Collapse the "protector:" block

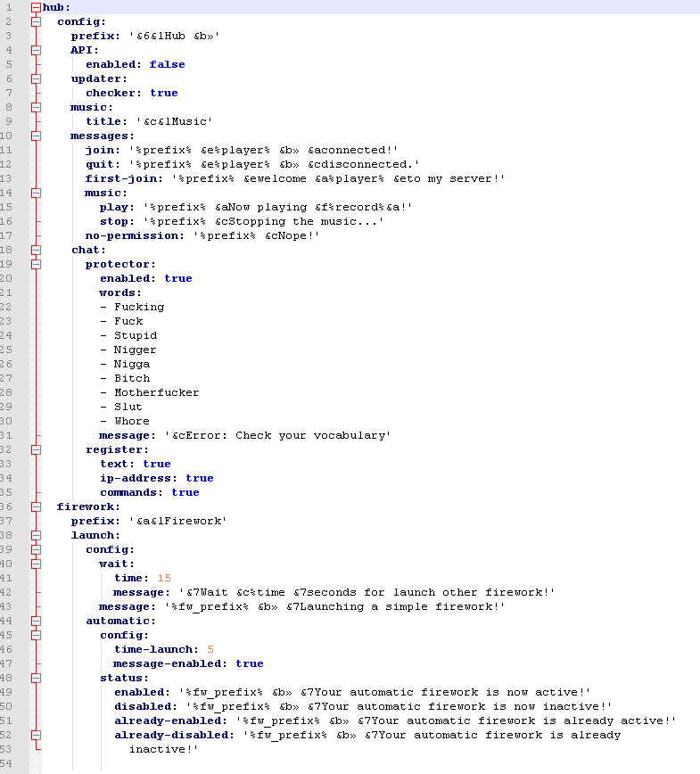tap(36, 264)
